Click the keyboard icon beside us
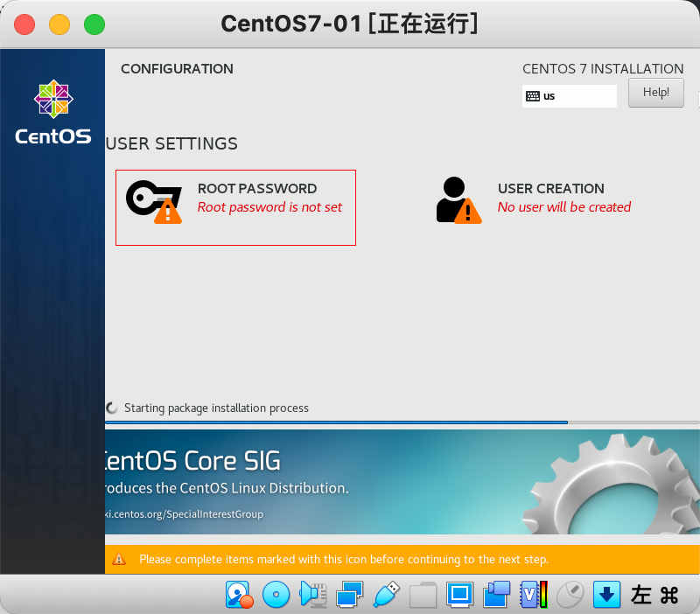This screenshot has height=614, width=700. pos(533,96)
